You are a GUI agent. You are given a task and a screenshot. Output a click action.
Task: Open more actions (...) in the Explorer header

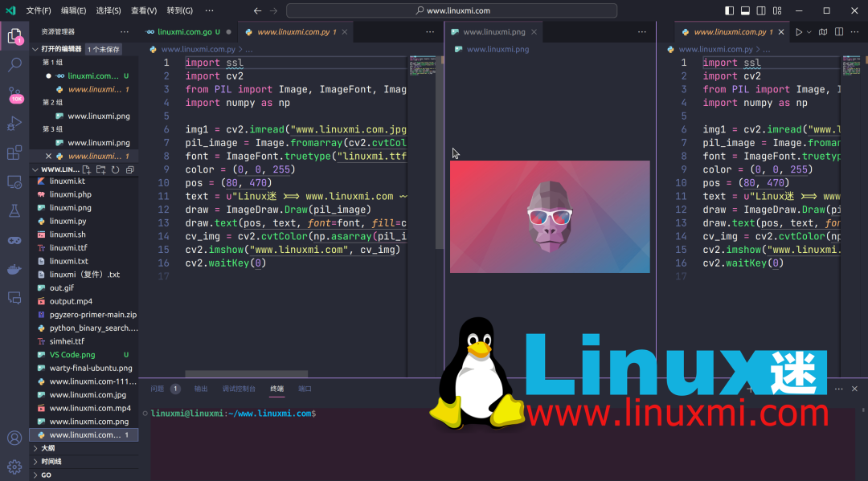(125, 31)
